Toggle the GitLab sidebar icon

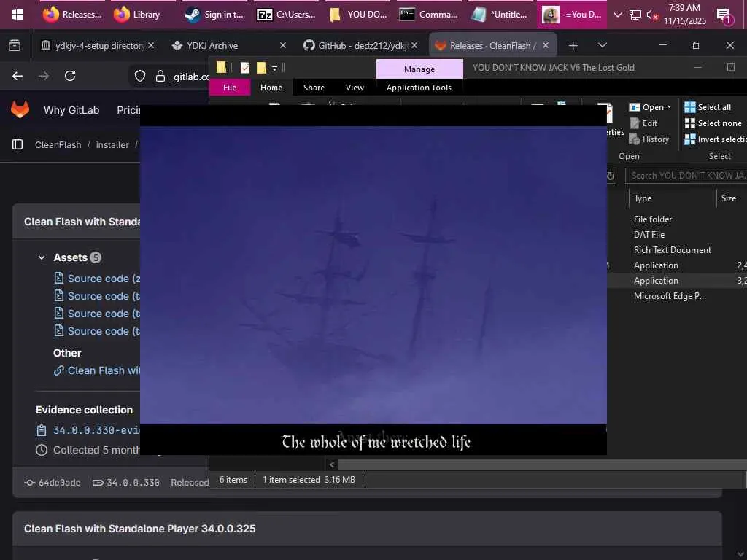coord(18,144)
